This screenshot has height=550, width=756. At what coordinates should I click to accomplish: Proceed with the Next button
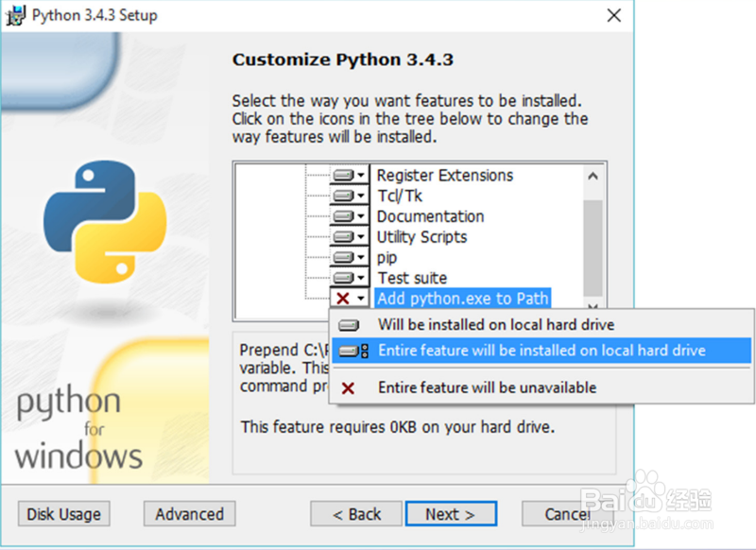449,514
